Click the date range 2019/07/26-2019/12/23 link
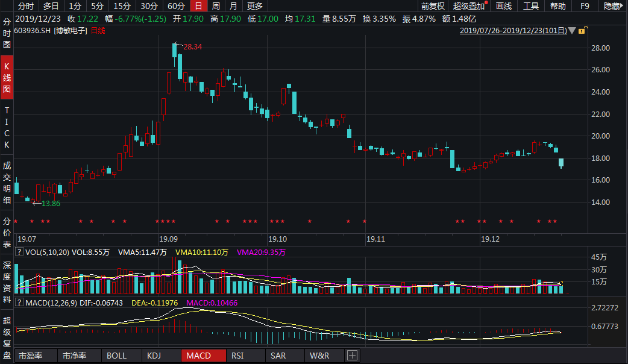 [513, 30]
